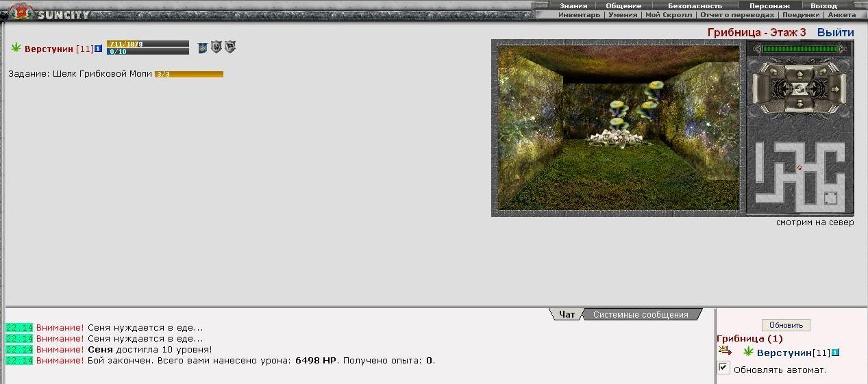Open the Инвентарь submenu link

click(x=579, y=14)
